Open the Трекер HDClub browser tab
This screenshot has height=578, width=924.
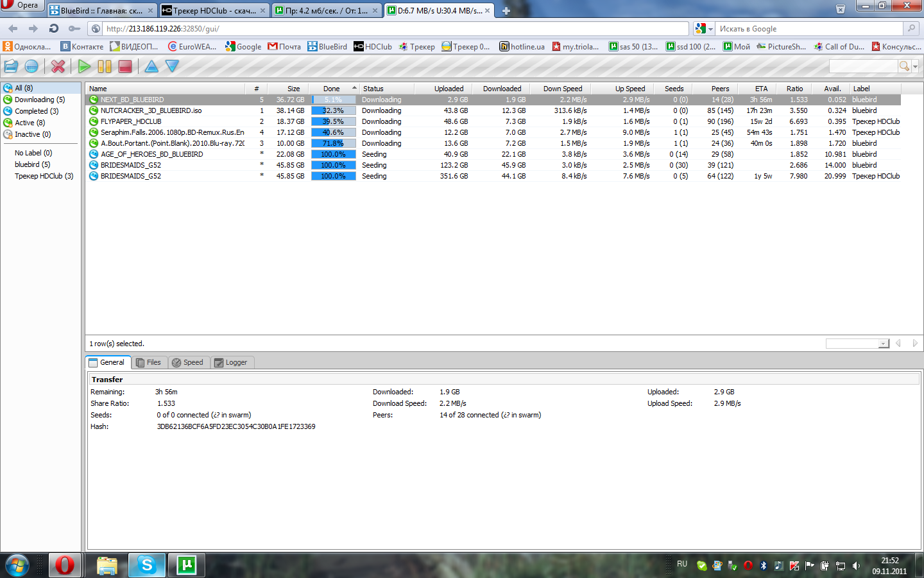[x=214, y=10]
